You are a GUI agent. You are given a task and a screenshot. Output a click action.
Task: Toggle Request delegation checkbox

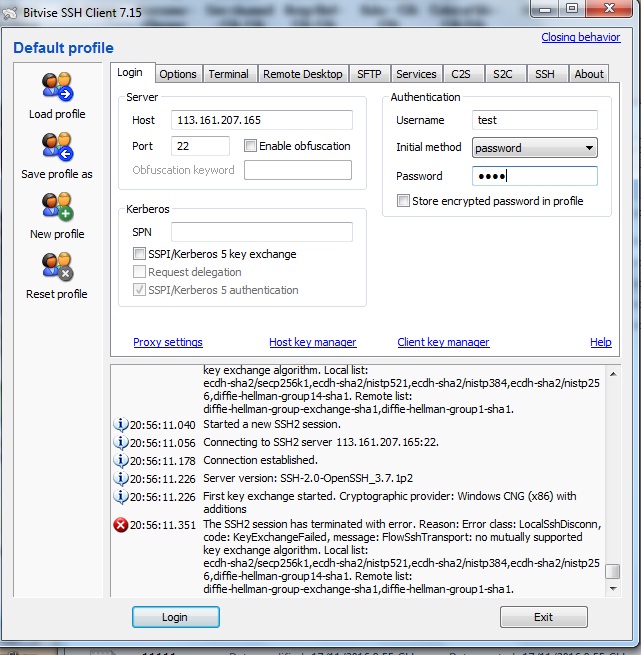tap(139, 272)
